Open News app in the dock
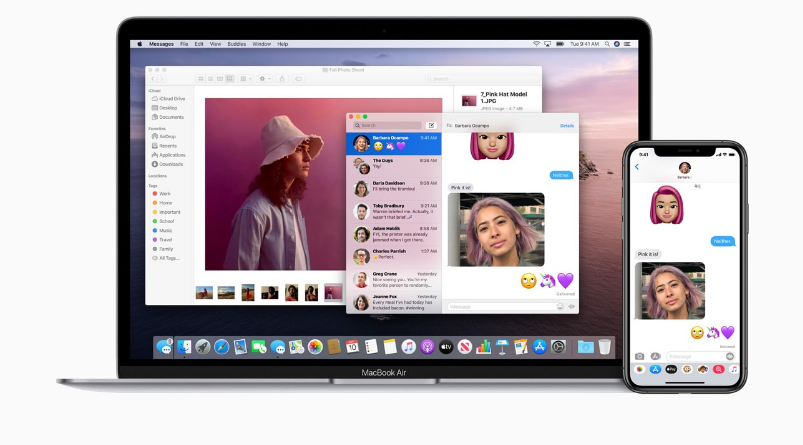 pos(464,347)
